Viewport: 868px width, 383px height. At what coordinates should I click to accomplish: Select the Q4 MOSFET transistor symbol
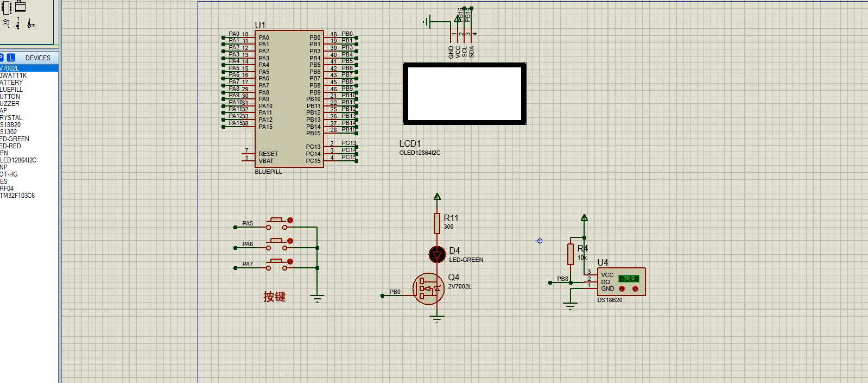428,288
